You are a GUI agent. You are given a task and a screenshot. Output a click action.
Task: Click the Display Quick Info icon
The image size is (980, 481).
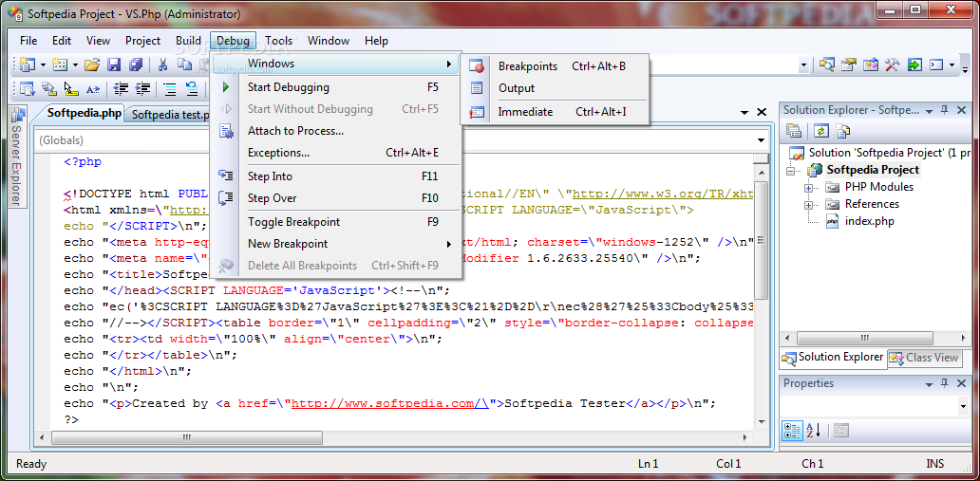[x=70, y=88]
